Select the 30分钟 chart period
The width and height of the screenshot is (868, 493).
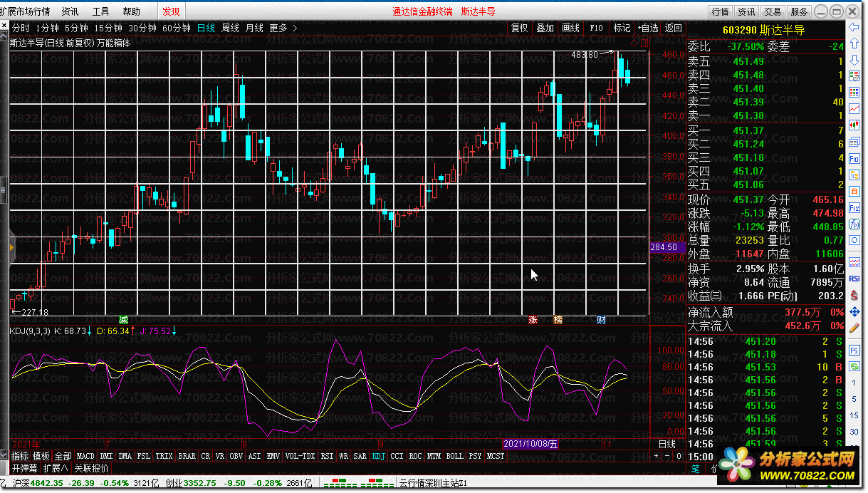142,28
